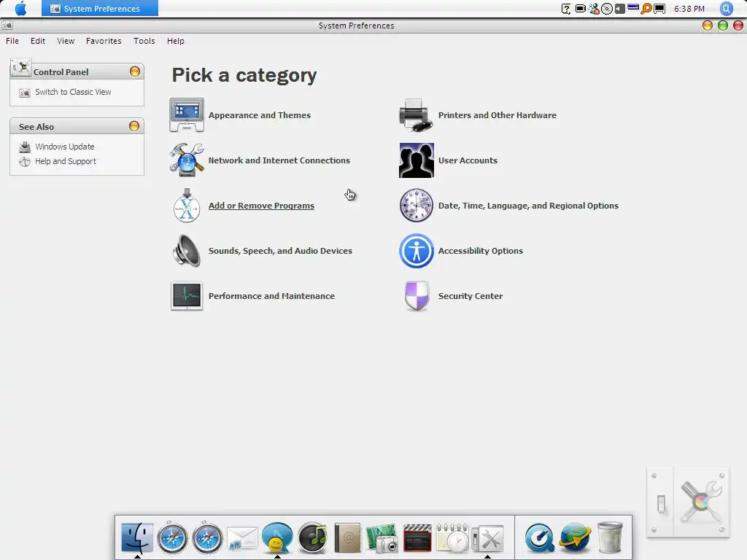
Task: Launch iTunes from the dock
Action: click(x=312, y=538)
